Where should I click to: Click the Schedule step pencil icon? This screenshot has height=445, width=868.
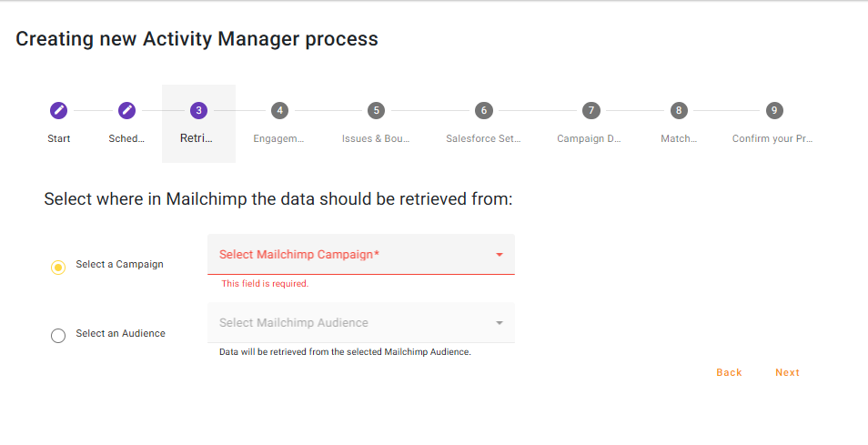coord(126,110)
